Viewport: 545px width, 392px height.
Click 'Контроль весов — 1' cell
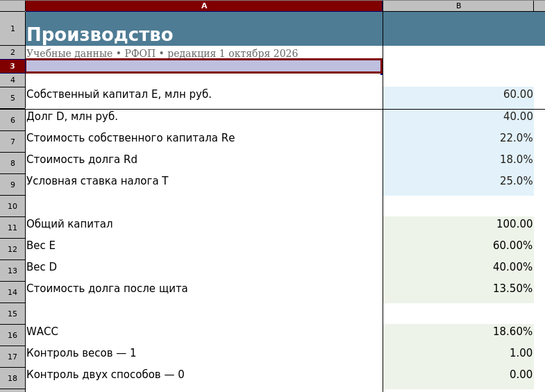click(x=204, y=357)
